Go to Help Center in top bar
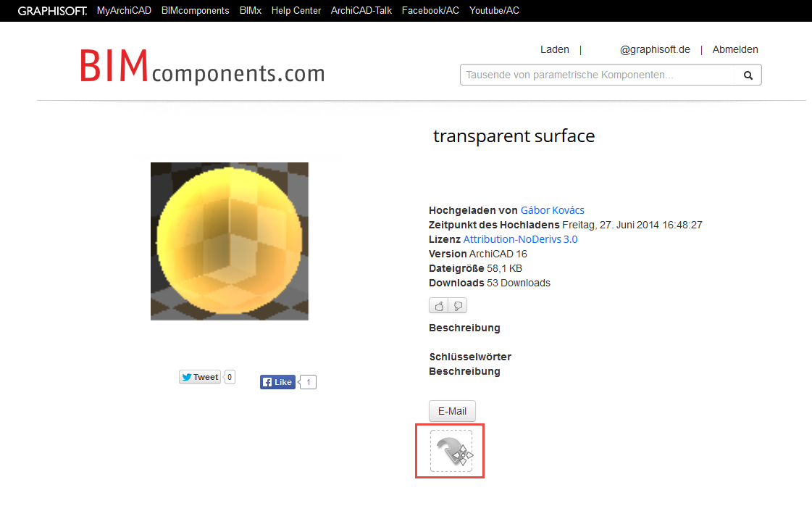Screen dimensions: 812x506 coord(296,10)
